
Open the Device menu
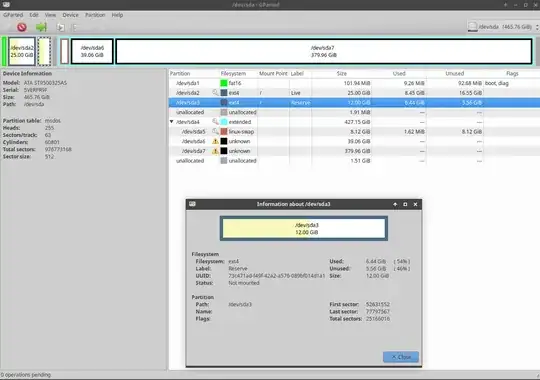tap(70, 15)
